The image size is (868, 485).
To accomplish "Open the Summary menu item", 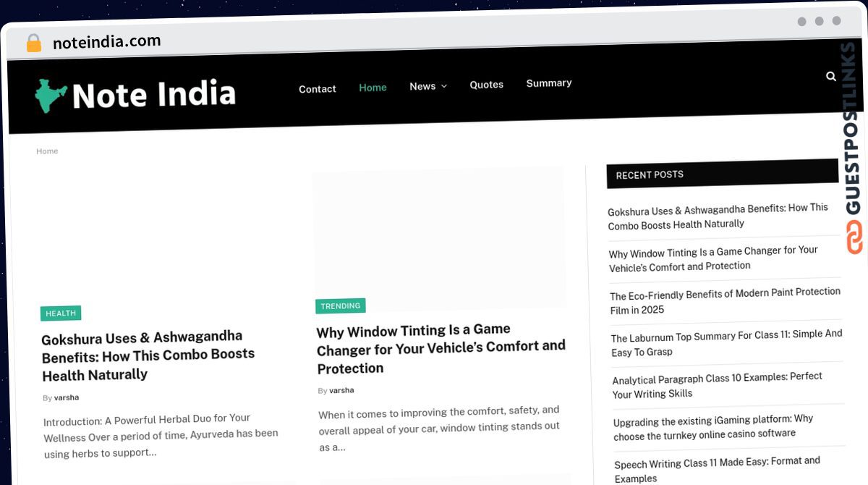I will click(548, 83).
